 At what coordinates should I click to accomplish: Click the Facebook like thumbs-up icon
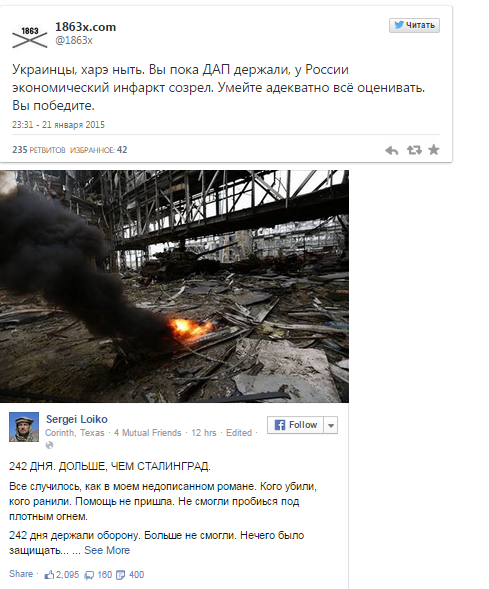(49, 575)
